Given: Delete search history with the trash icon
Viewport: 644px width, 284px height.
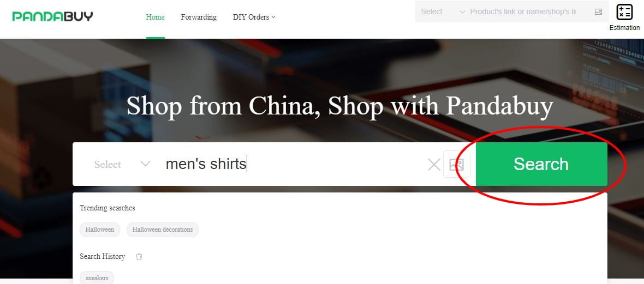Looking at the screenshot, I should click(139, 257).
